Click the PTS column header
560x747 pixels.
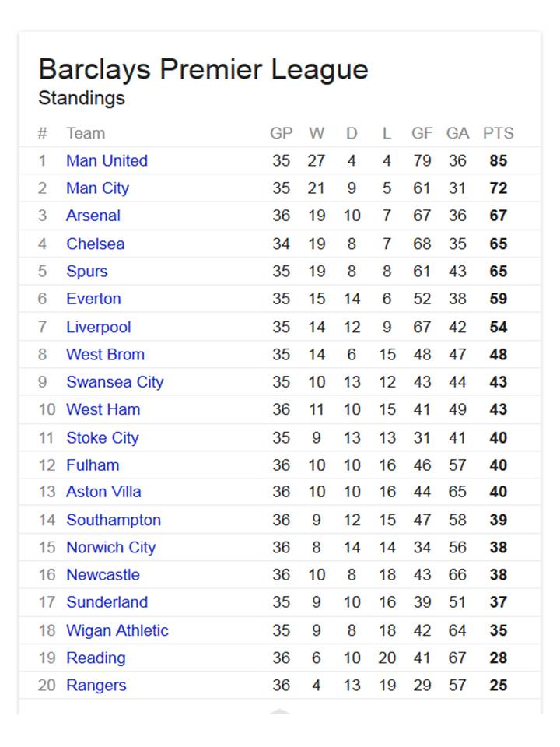[x=498, y=133]
